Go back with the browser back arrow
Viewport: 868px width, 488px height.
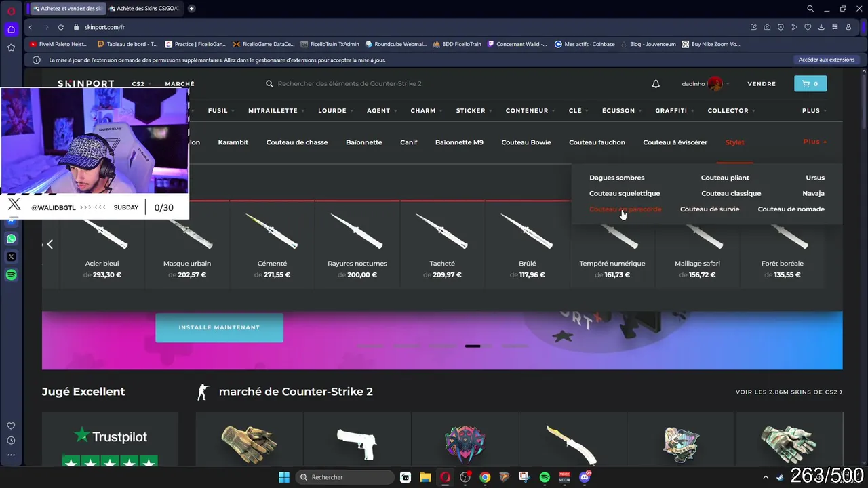click(x=31, y=27)
